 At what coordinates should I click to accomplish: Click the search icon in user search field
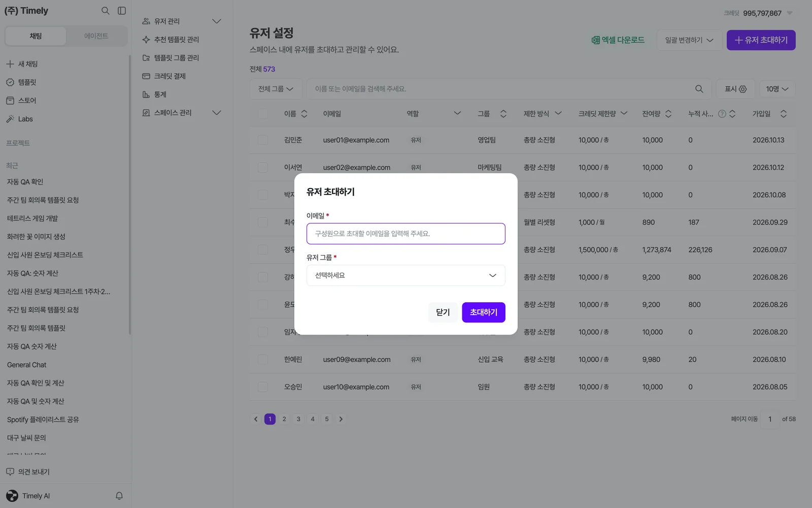[699, 89]
